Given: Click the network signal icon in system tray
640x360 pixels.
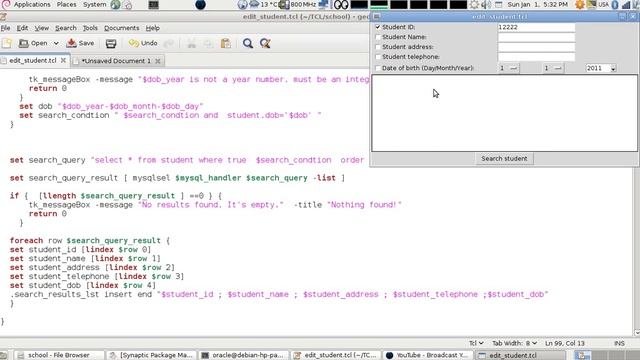Looking at the screenshot, I should [626, 5].
